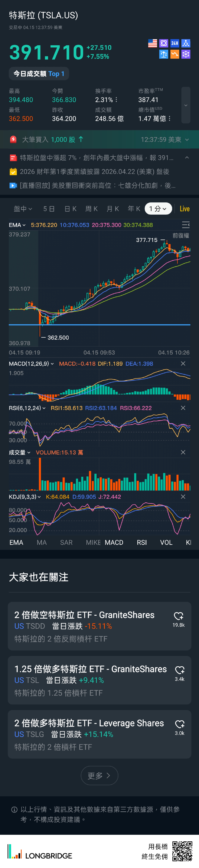Switch to 日K chart tab

71,209
